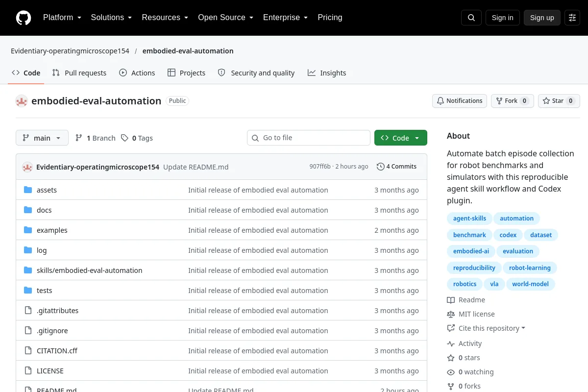Expand the Solutions menu
Screen dimensions: 588x392
(112, 18)
